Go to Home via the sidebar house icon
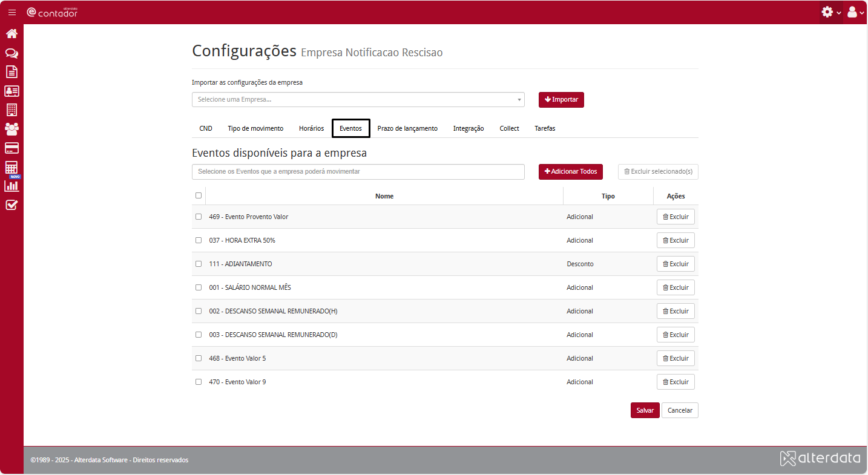The width and height of the screenshot is (868, 475). point(12,33)
